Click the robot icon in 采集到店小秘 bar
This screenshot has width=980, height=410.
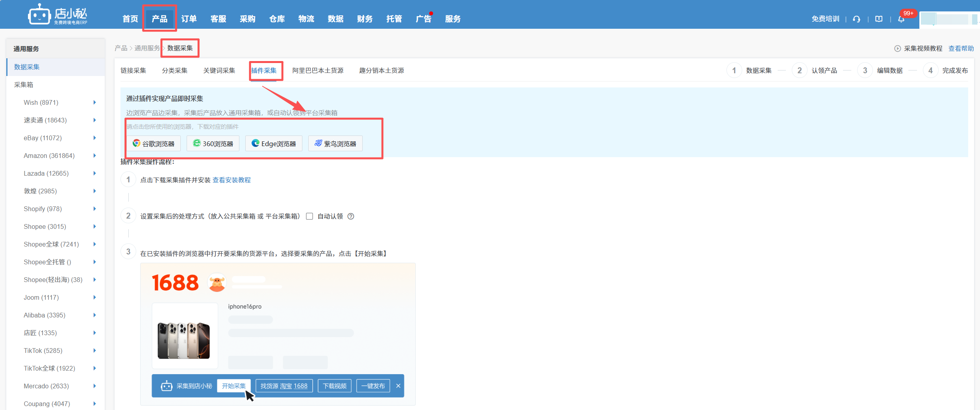pos(166,386)
